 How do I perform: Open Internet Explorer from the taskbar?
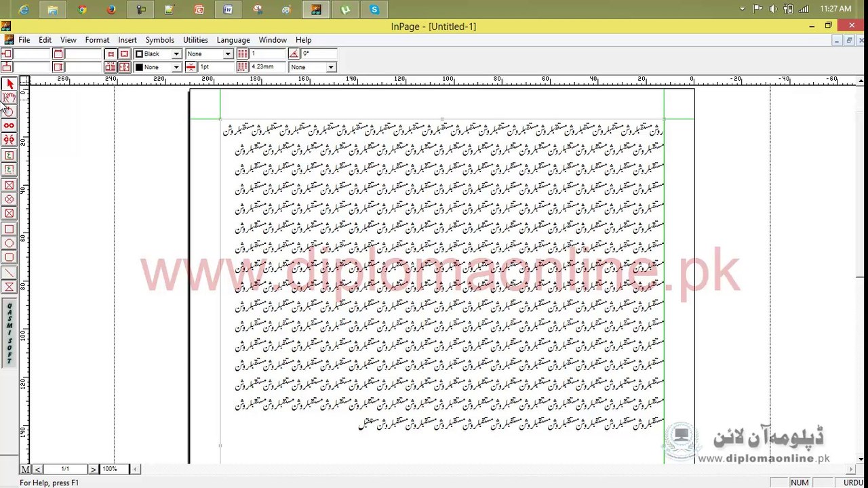coord(24,9)
